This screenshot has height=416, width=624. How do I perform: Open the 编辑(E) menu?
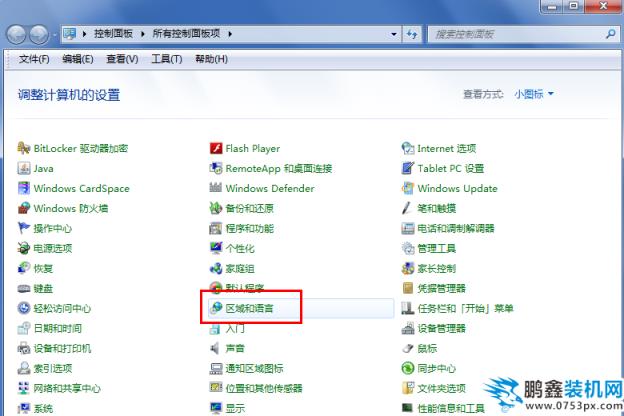78,59
